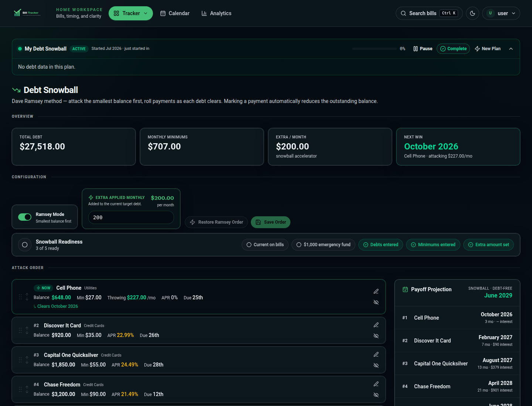Click the plan progress bar at 0%
The image size is (532, 406).
tap(374, 49)
